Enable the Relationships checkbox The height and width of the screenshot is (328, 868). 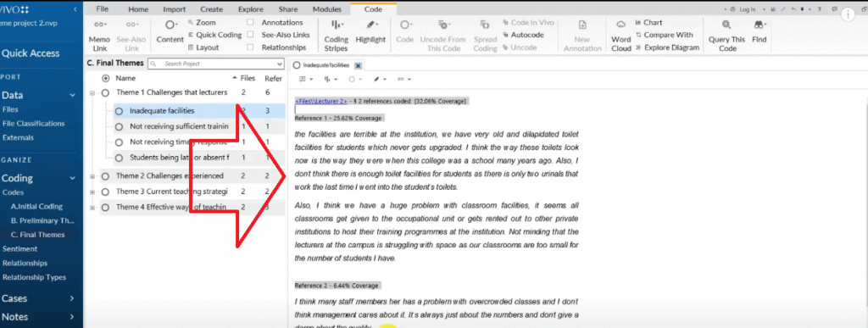point(250,47)
